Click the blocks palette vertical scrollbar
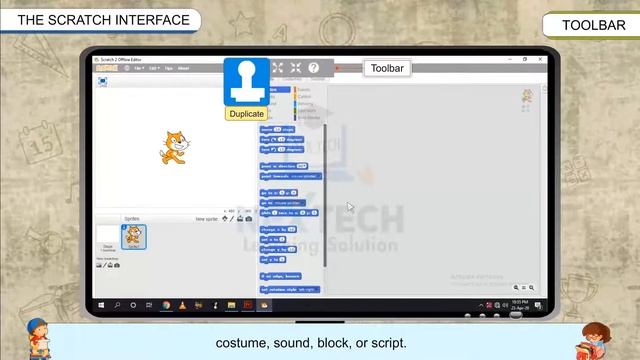 coord(325,196)
